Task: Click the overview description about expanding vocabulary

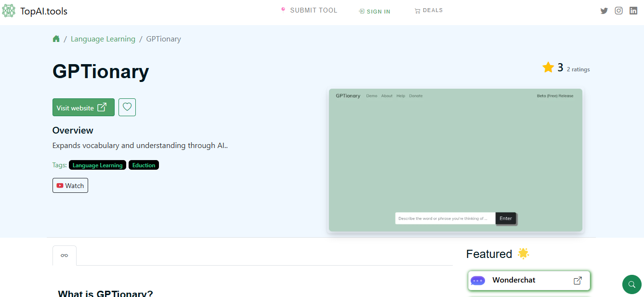Action: coord(140,145)
